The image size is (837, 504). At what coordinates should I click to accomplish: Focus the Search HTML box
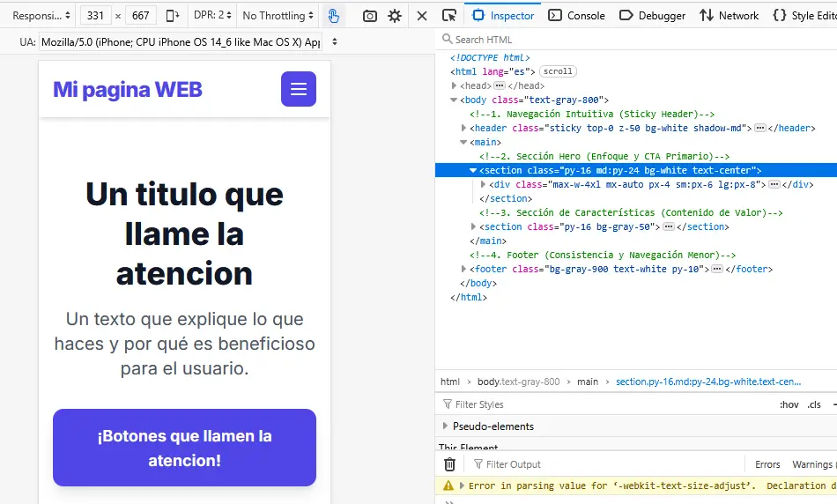[638, 40]
